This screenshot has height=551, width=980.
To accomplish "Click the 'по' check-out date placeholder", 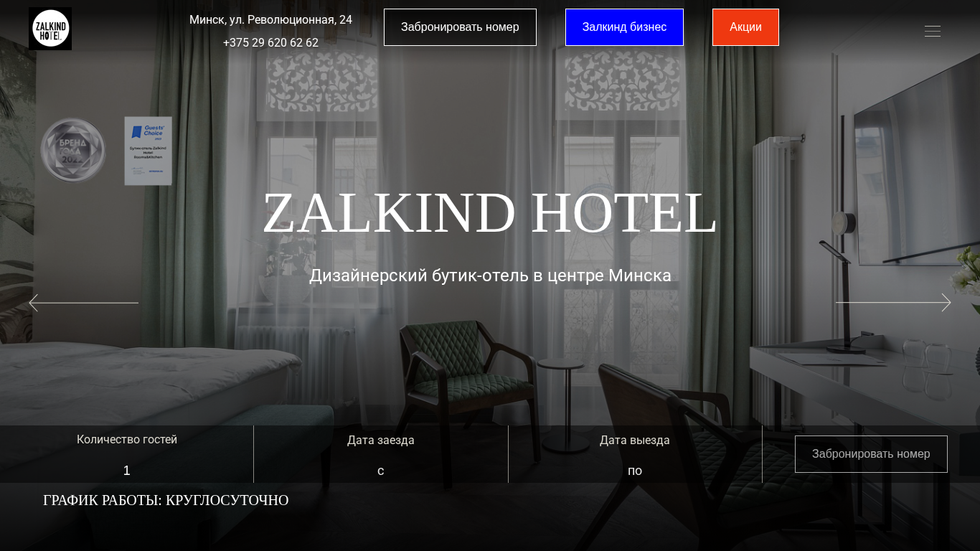I will (635, 471).
